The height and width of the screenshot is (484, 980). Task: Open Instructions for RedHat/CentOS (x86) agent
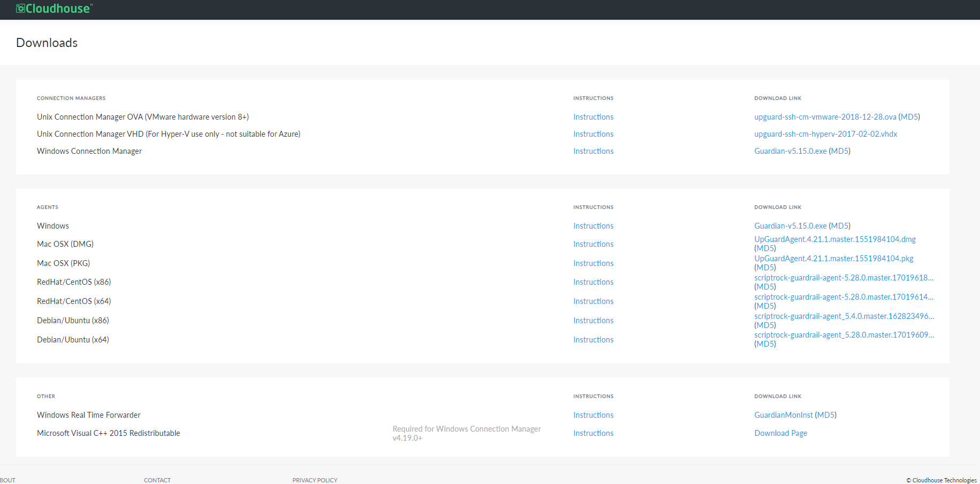coord(593,282)
